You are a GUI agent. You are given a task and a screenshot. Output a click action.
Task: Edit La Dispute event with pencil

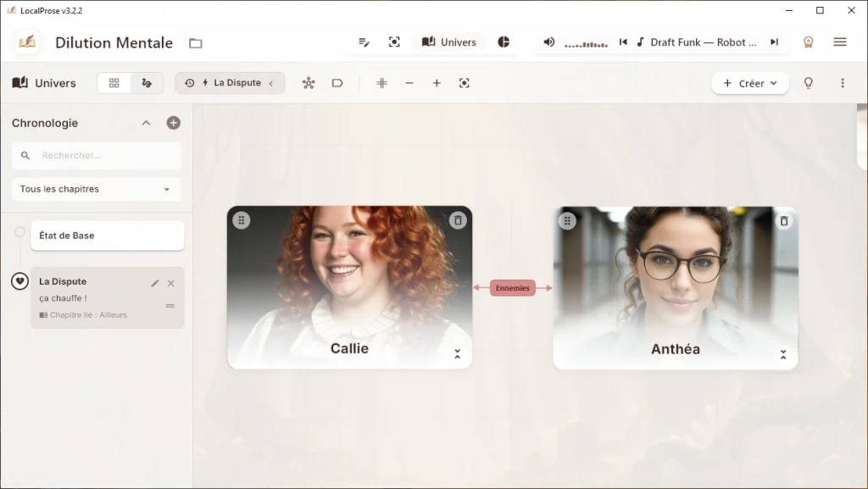coord(155,283)
